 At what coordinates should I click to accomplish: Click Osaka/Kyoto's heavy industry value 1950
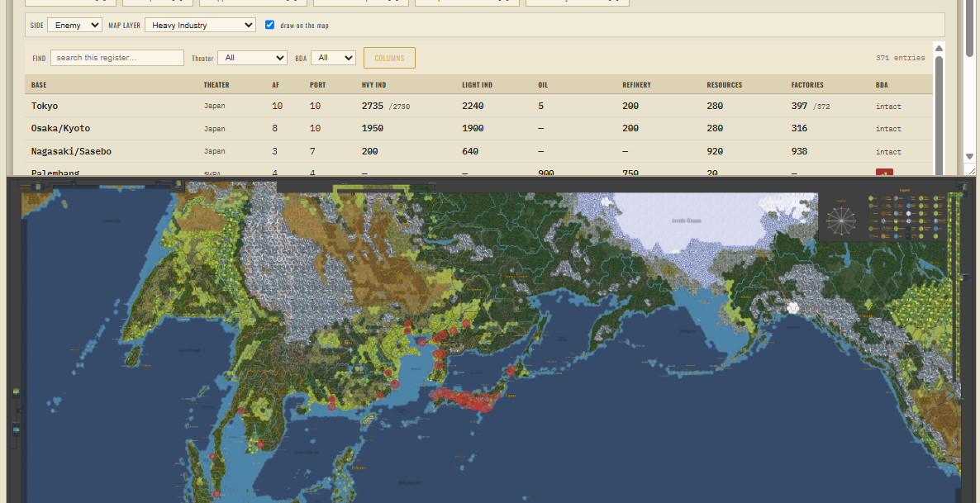point(373,129)
